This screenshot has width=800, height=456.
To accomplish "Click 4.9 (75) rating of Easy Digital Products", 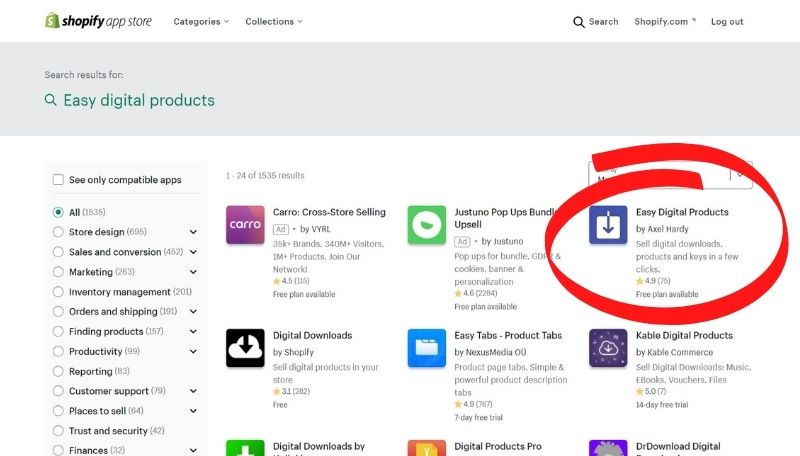I will click(653, 281).
